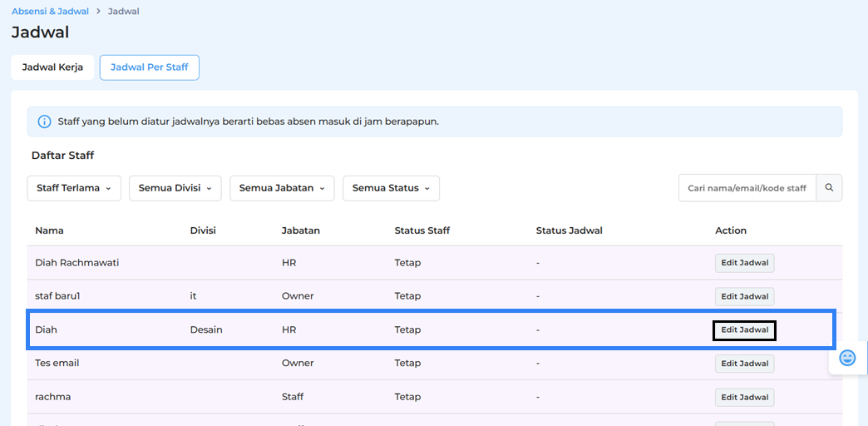Select the Diah Rachmawati staff name
This screenshot has width=868, height=426.
76,263
